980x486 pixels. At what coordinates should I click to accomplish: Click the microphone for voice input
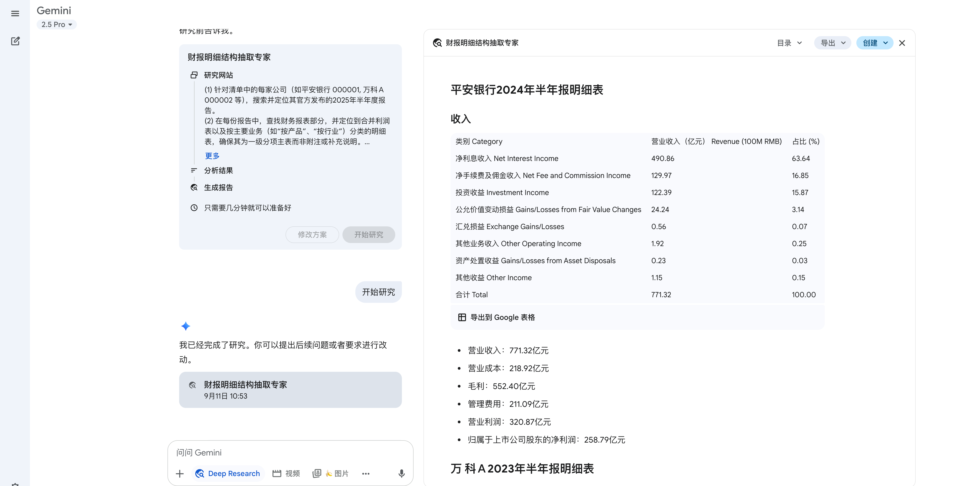coord(401,474)
